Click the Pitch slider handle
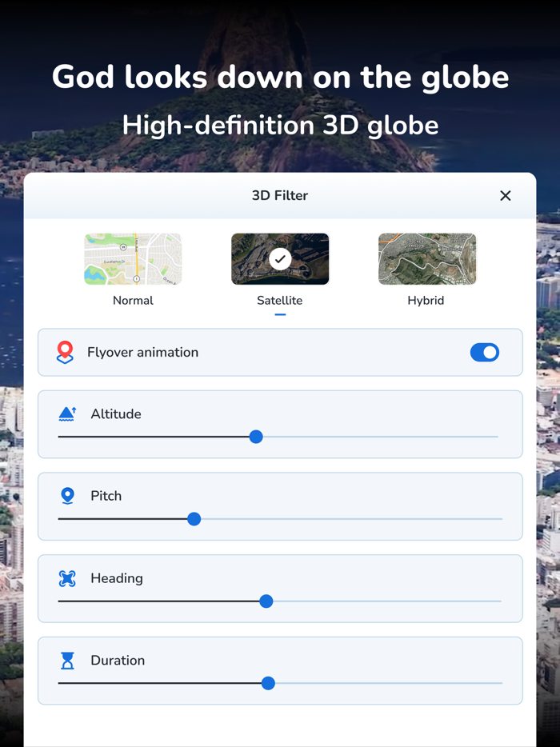 point(194,519)
